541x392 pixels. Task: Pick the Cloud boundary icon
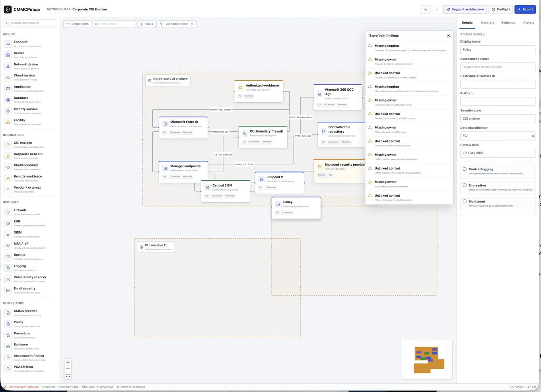8,167
